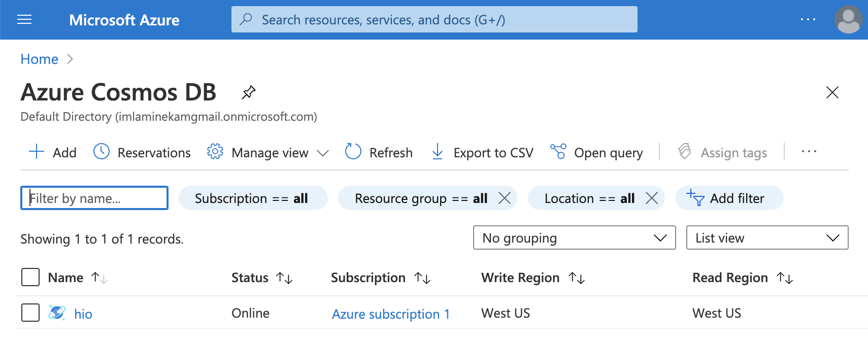This screenshot has width=868, height=342.
Task: Open the Subscription == all filter
Action: click(x=253, y=198)
